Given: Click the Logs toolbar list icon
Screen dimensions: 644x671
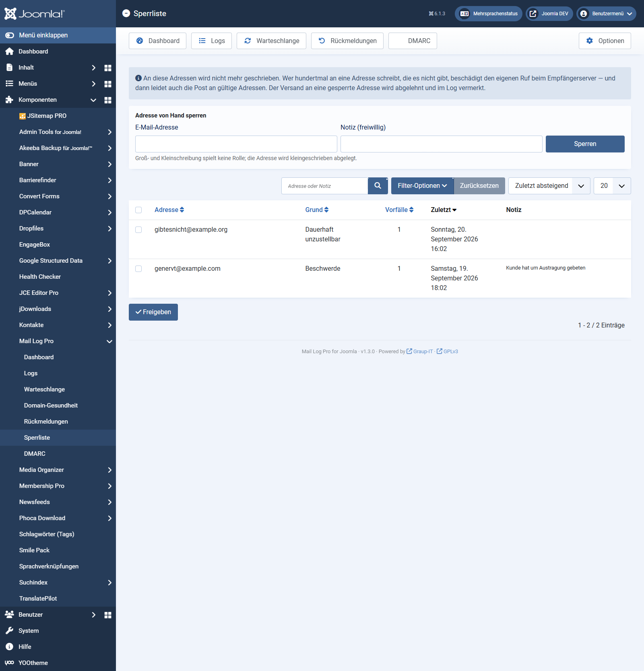Looking at the screenshot, I should 202,41.
